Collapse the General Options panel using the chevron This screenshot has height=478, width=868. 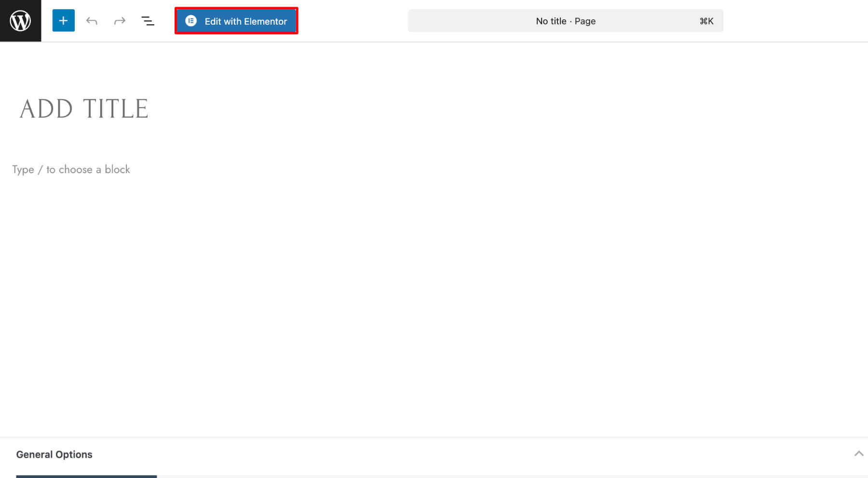tap(858, 453)
